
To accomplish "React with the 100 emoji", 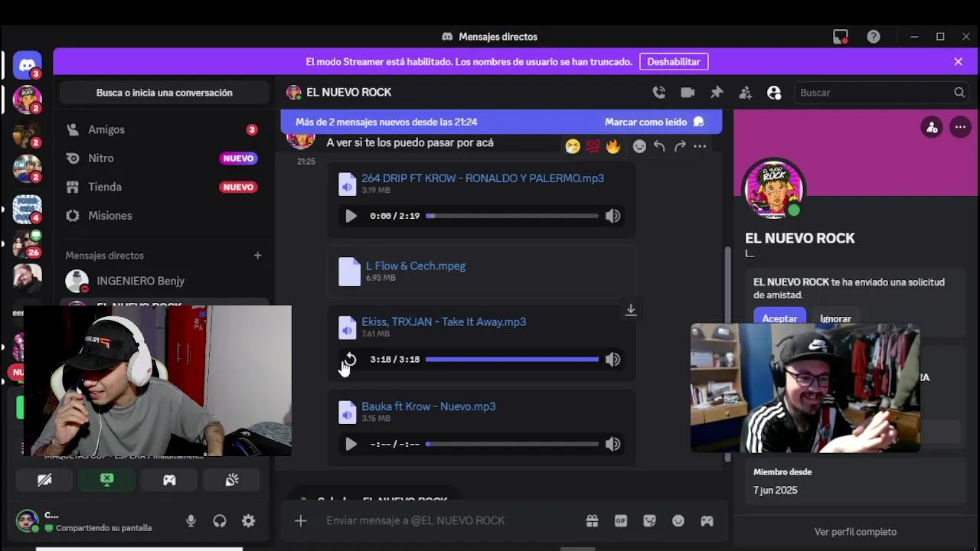I will (x=593, y=146).
